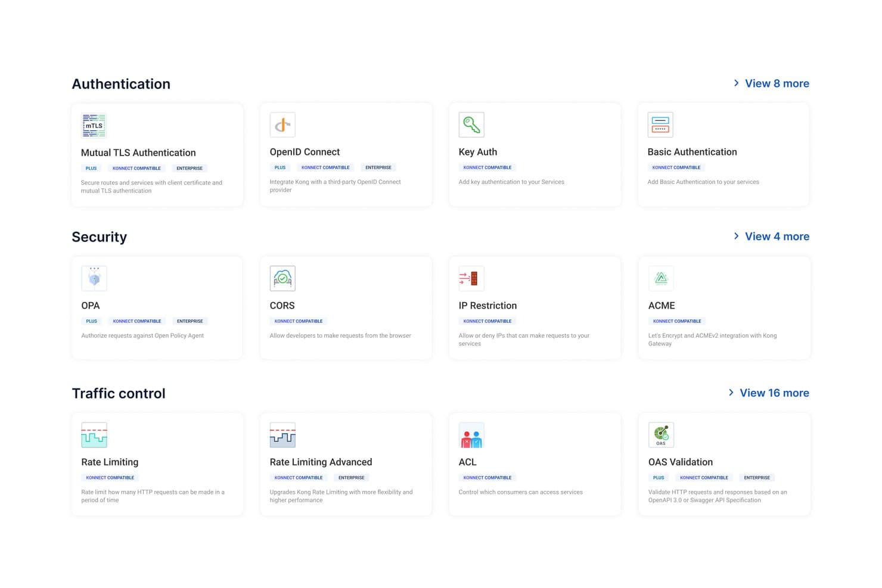Open the CORS plugin title
The image size is (882, 588).
pyautogui.click(x=282, y=306)
